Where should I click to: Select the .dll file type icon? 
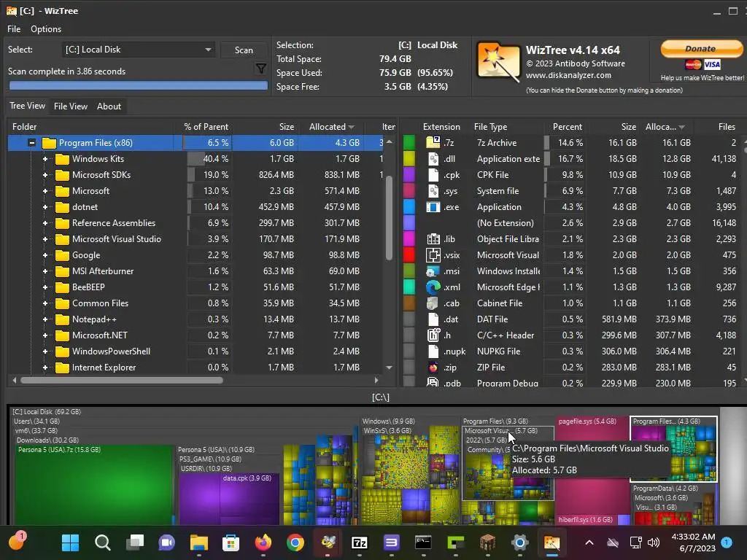click(433, 158)
